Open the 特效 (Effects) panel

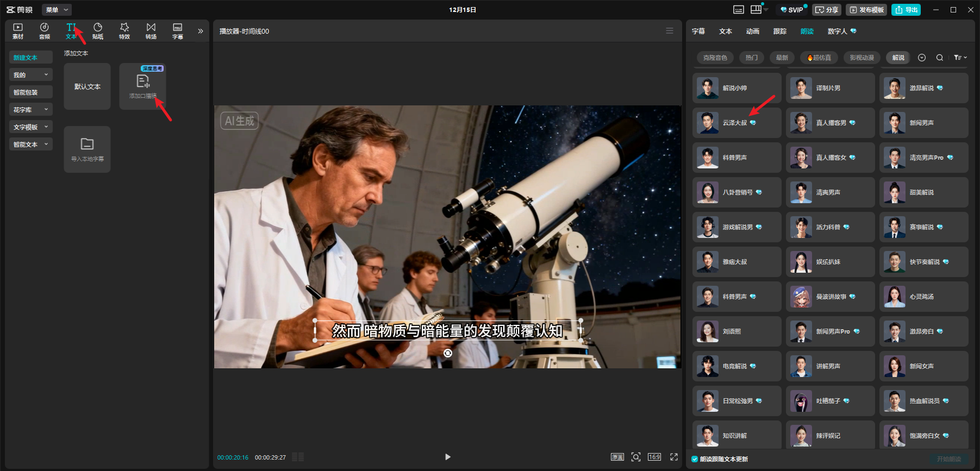(x=124, y=31)
